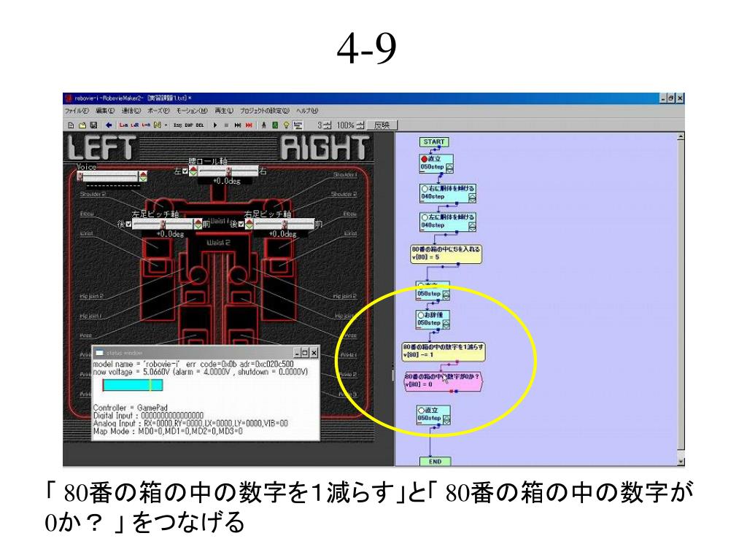The image size is (747, 560).
Task: Click the status monitor toolbar icon
Action: coord(298,125)
